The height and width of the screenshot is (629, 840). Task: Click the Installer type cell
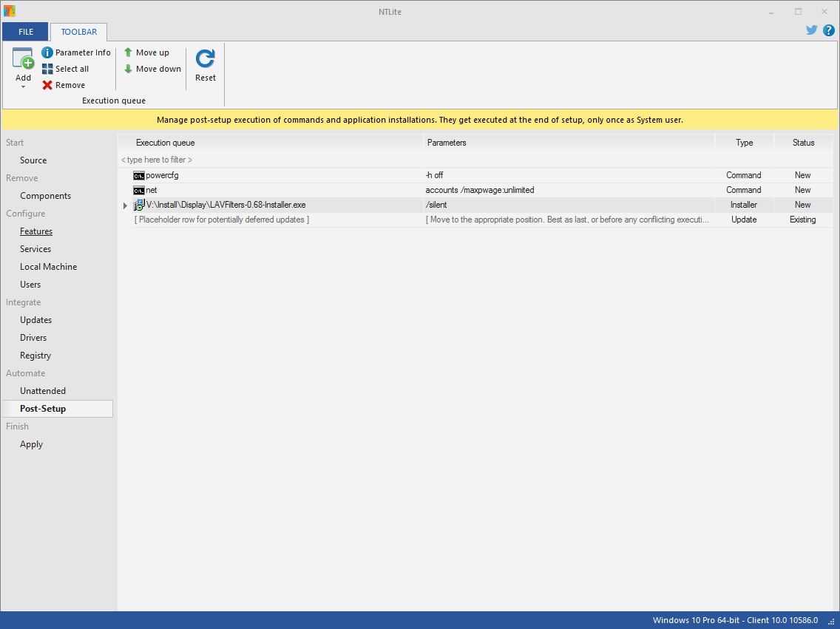click(744, 205)
